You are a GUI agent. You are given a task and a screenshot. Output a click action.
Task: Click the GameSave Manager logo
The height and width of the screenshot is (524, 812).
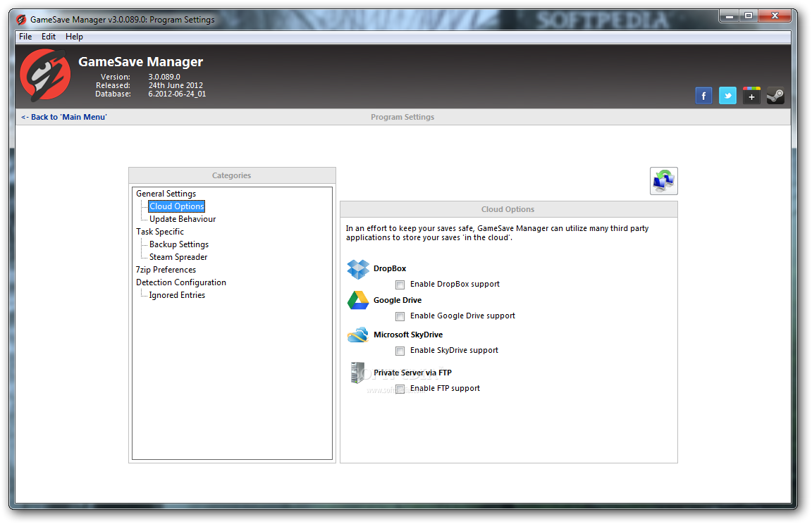coord(45,75)
